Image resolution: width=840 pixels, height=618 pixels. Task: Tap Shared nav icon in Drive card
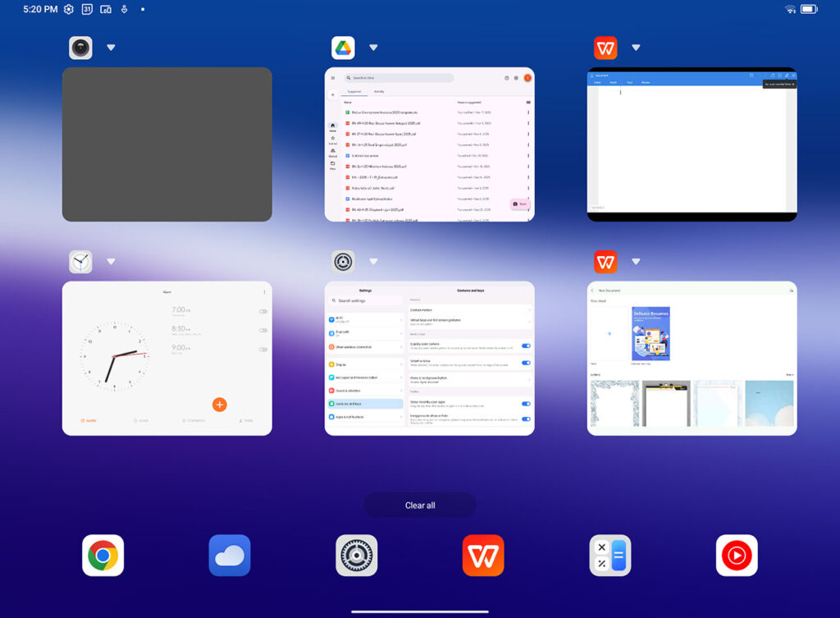point(333,153)
